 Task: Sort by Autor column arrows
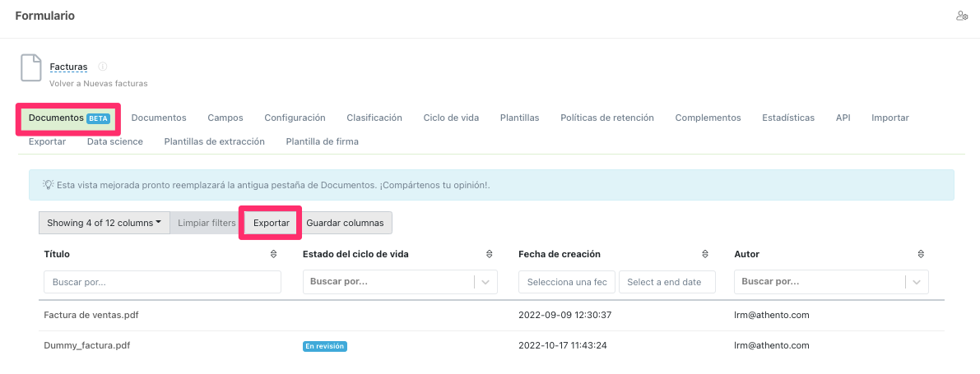click(921, 254)
